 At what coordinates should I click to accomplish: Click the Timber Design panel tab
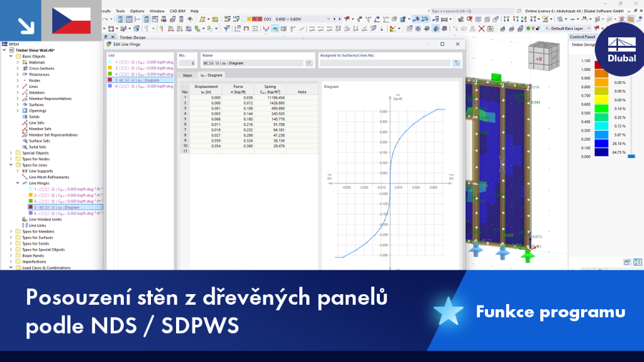[132, 37]
